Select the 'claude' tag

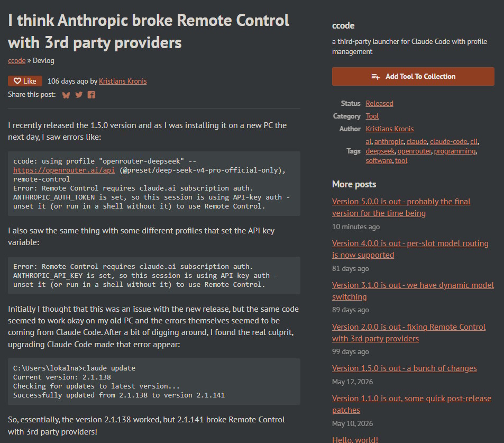(x=417, y=141)
